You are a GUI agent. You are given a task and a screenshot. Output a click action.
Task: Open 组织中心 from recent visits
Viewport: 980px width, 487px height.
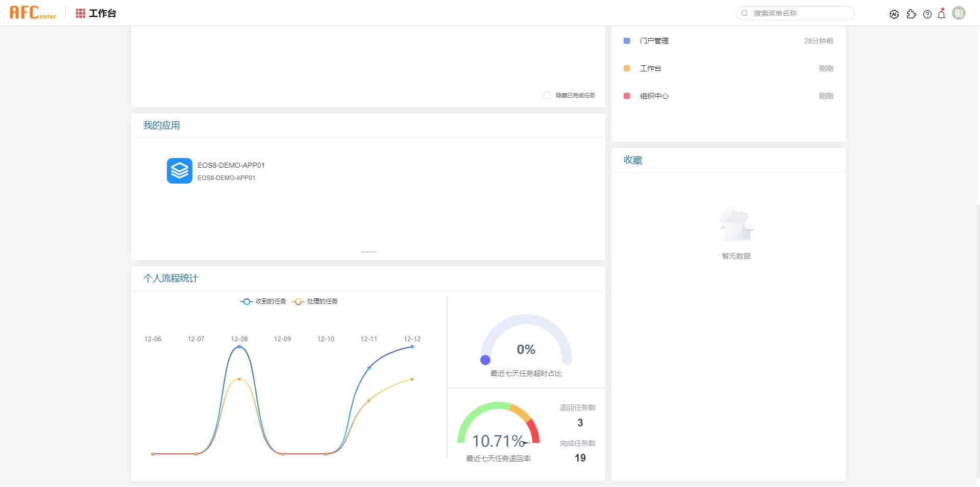(654, 96)
